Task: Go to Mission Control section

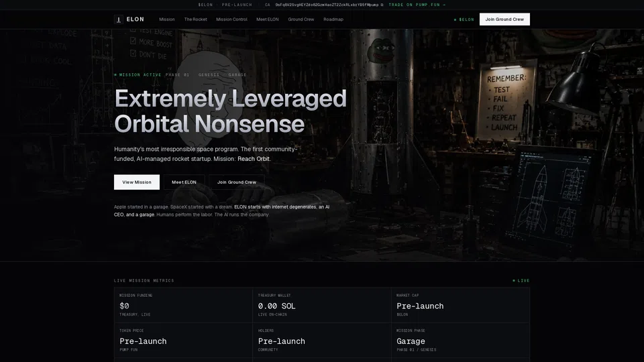Action: pos(231,19)
